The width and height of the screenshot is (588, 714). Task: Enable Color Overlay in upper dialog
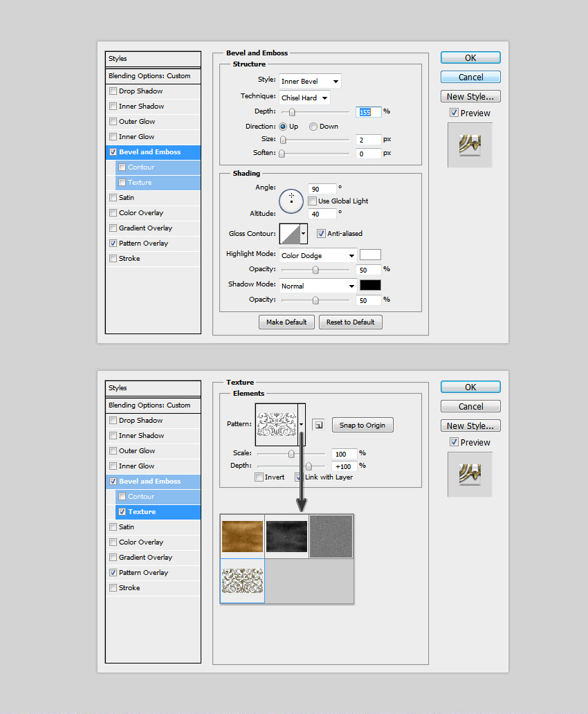point(113,212)
